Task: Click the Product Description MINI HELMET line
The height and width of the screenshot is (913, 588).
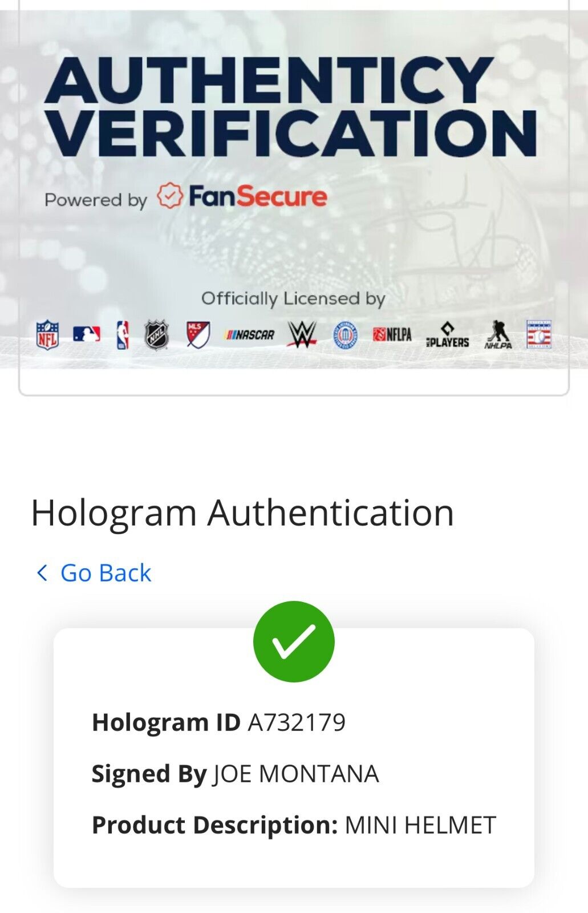Action: 294,825
